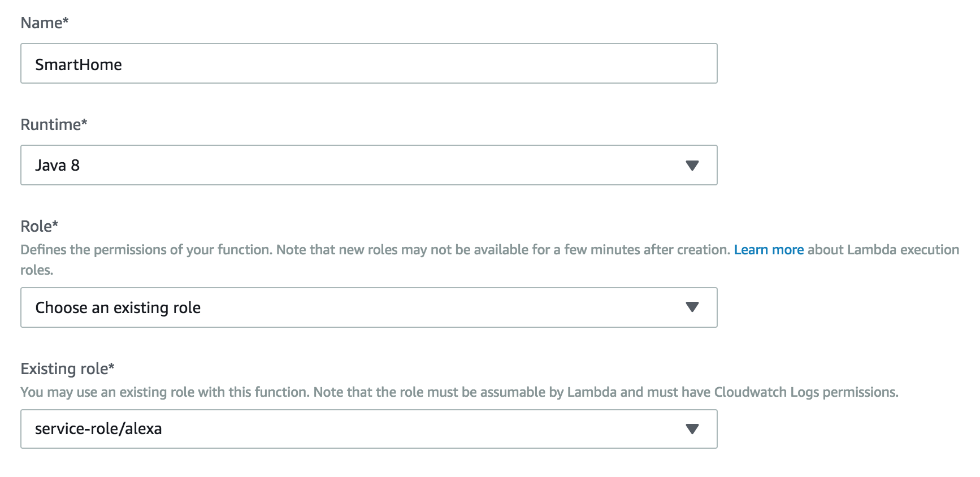Select the 'Java 8' text in Runtime

coord(57,165)
